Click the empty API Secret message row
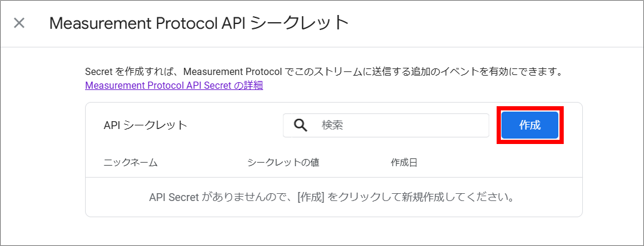Image resolution: width=644 pixels, height=246 pixels. pyautogui.click(x=333, y=197)
